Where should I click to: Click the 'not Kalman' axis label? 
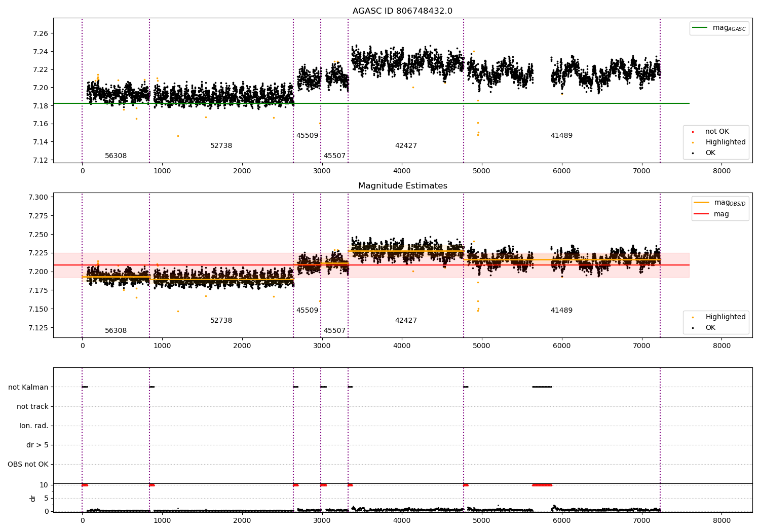coord(28,387)
